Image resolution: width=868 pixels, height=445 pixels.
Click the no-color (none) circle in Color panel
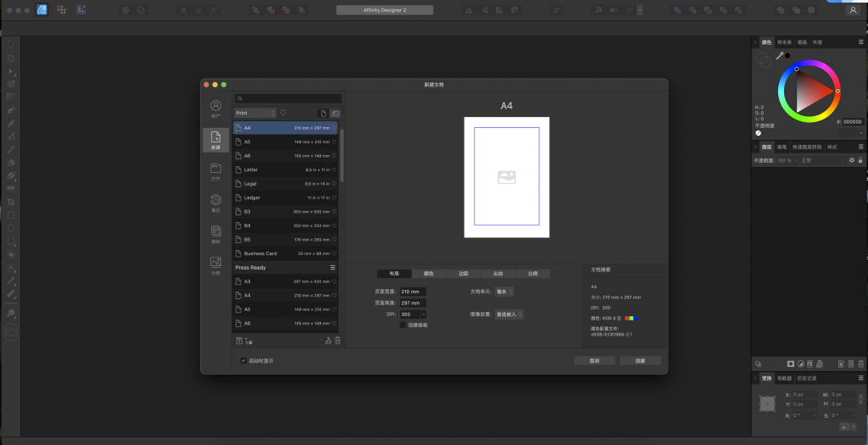click(759, 133)
